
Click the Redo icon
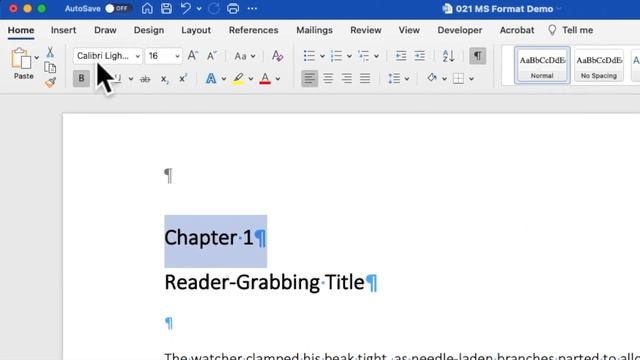[x=213, y=9]
